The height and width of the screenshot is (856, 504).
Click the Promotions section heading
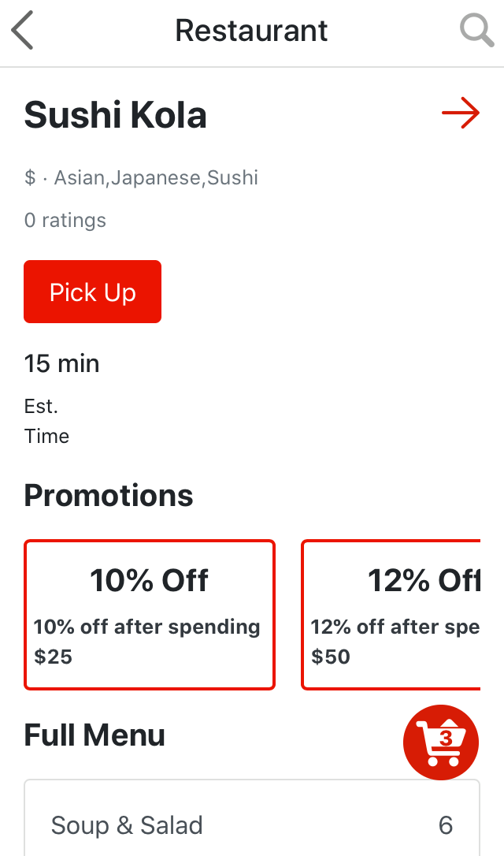tap(109, 496)
